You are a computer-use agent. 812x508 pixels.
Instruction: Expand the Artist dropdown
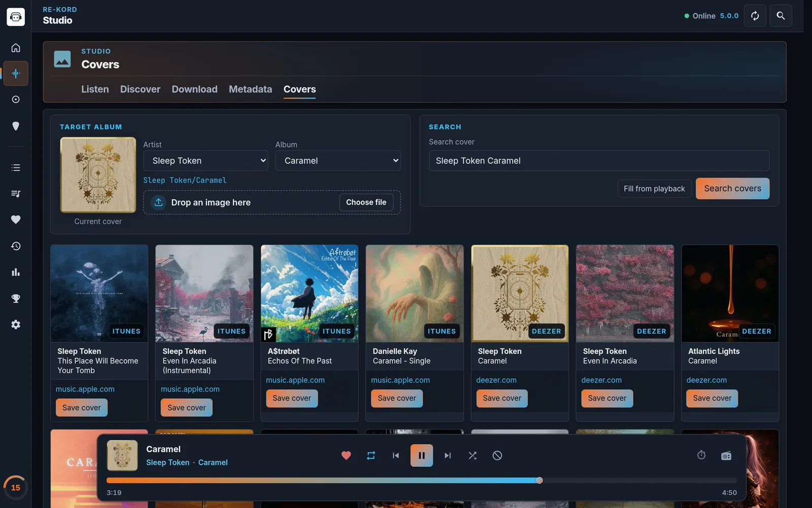click(x=206, y=161)
